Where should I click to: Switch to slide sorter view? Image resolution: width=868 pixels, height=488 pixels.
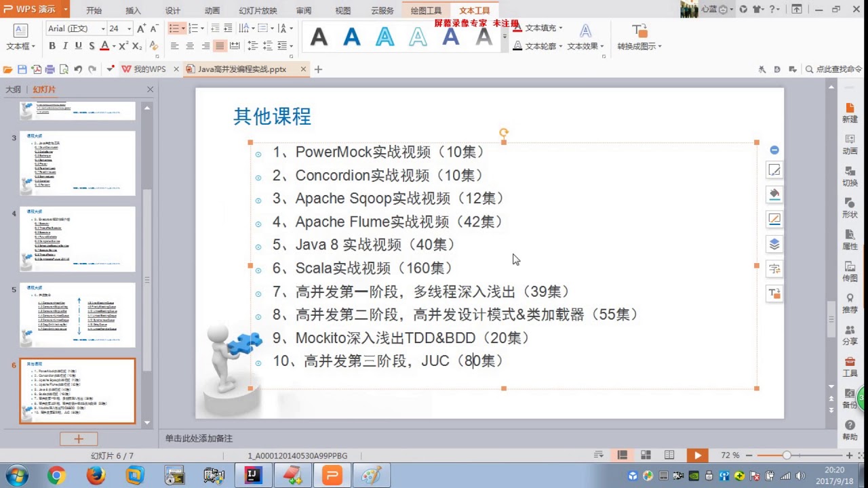[x=646, y=455]
